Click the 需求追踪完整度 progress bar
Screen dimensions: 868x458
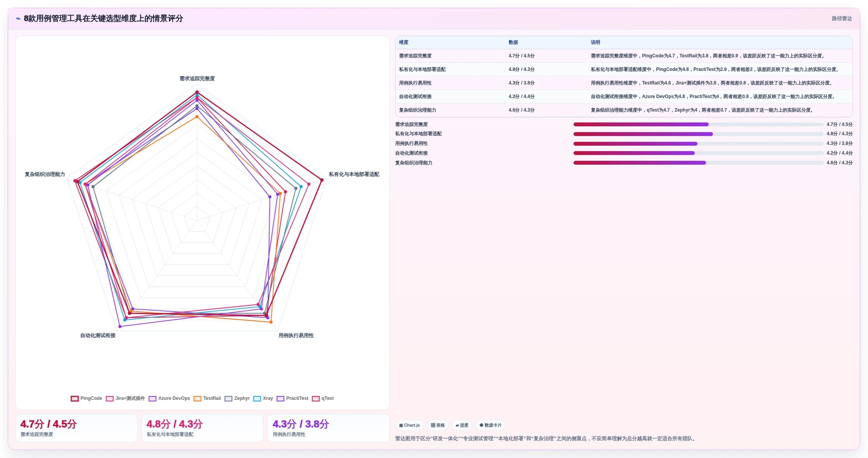point(698,124)
